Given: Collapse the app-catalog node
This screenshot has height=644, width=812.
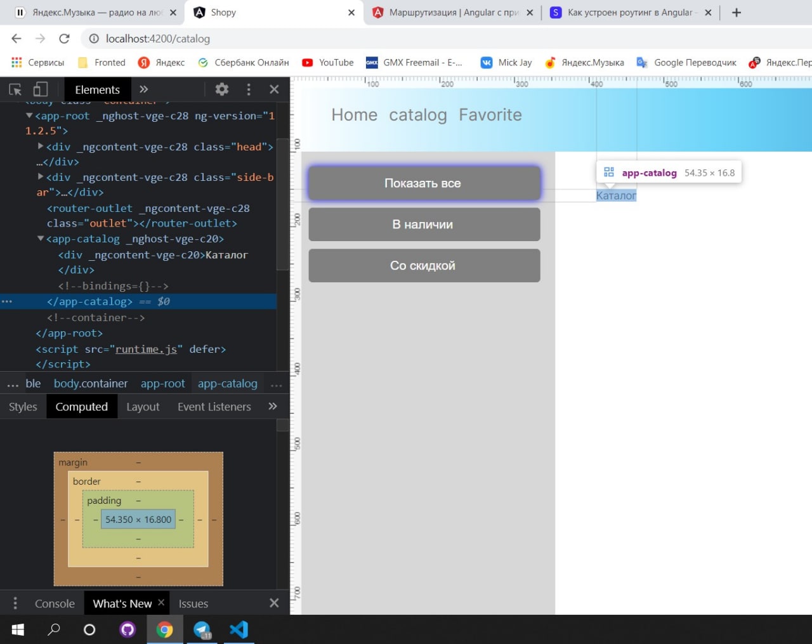Looking at the screenshot, I should (41, 239).
